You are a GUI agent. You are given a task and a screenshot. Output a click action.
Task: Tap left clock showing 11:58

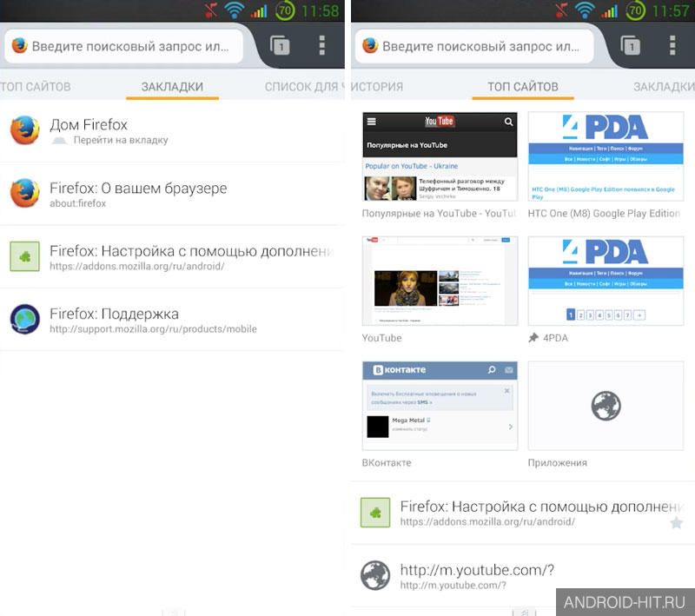coord(320,10)
